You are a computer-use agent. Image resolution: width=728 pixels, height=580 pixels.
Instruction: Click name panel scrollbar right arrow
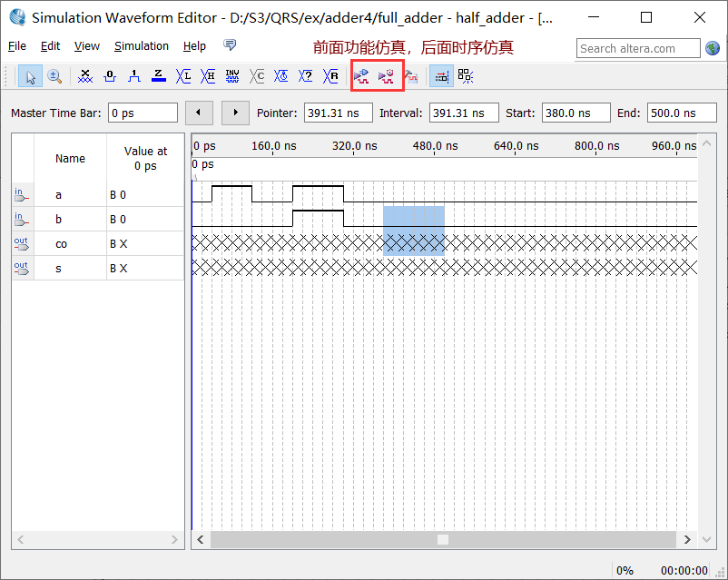174,539
